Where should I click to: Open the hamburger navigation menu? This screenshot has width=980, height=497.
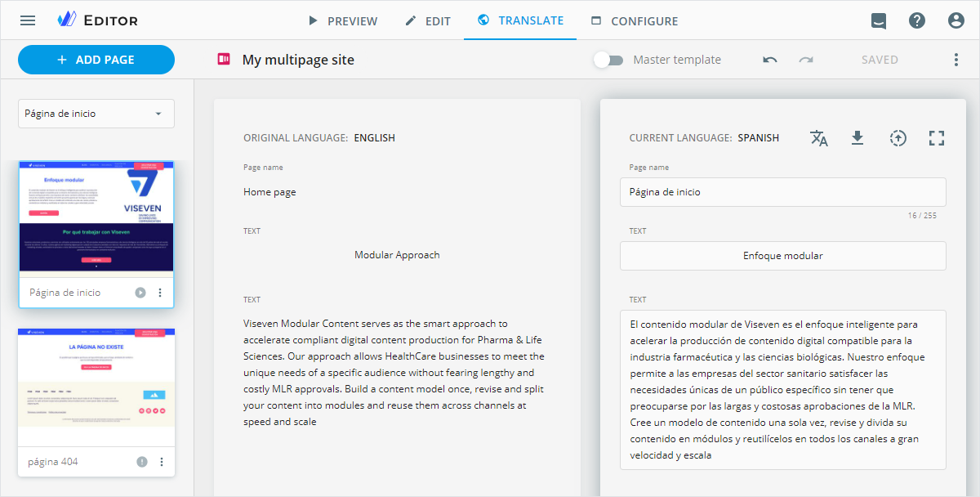28,20
